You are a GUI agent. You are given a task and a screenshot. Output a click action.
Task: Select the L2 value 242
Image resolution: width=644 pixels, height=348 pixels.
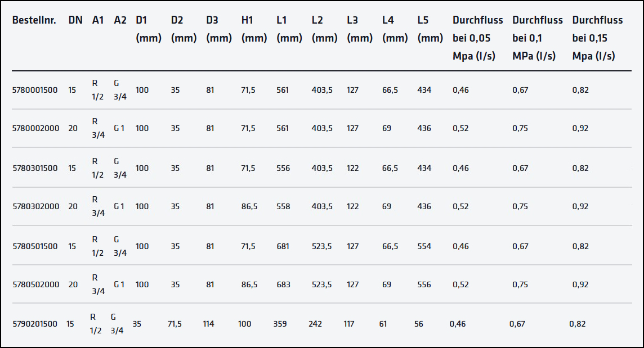click(x=315, y=324)
